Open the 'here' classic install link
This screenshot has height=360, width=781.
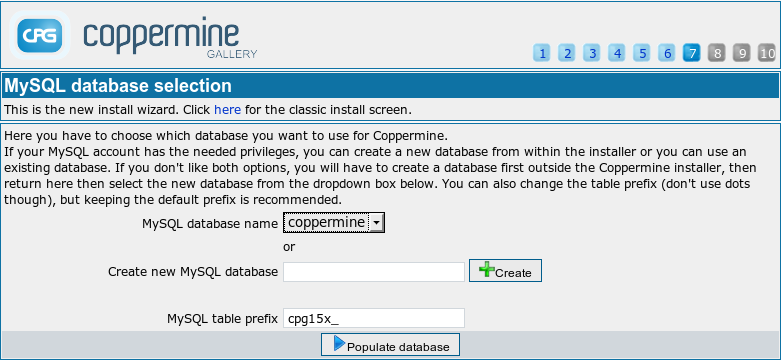tap(228, 110)
